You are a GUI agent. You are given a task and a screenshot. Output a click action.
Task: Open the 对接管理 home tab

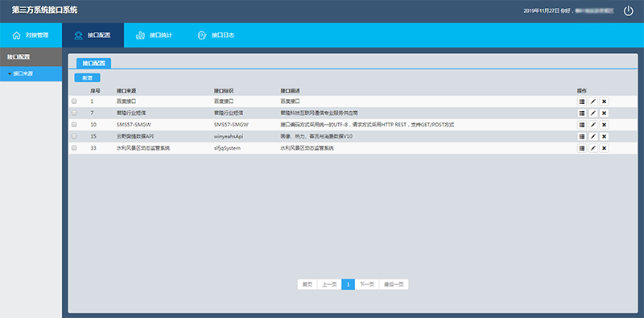[31, 35]
